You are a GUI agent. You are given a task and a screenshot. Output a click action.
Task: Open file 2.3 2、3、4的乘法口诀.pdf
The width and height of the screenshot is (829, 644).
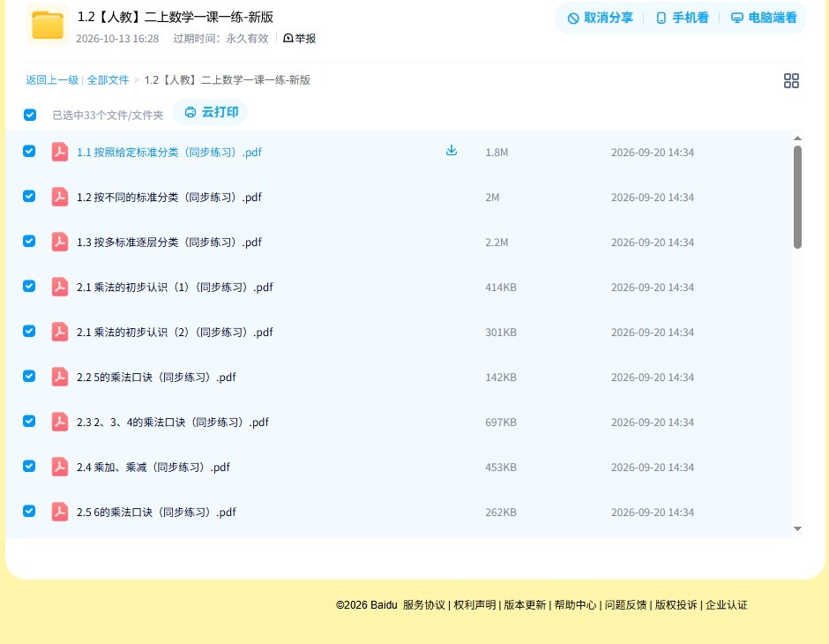pyautogui.click(x=172, y=422)
